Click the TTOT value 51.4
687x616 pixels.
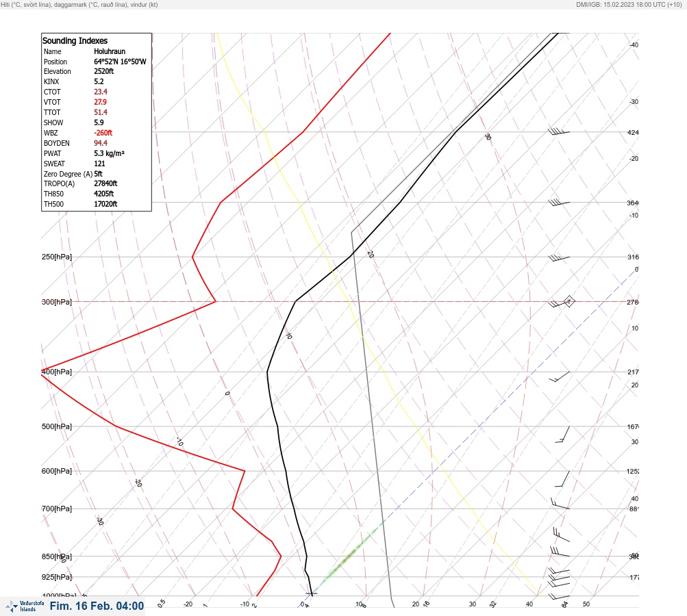tap(101, 112)
